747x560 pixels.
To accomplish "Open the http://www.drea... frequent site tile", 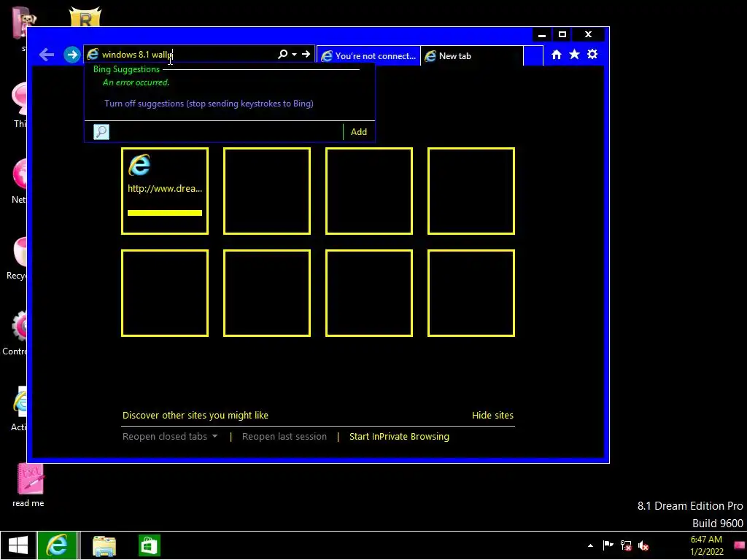I will point(165,191).
